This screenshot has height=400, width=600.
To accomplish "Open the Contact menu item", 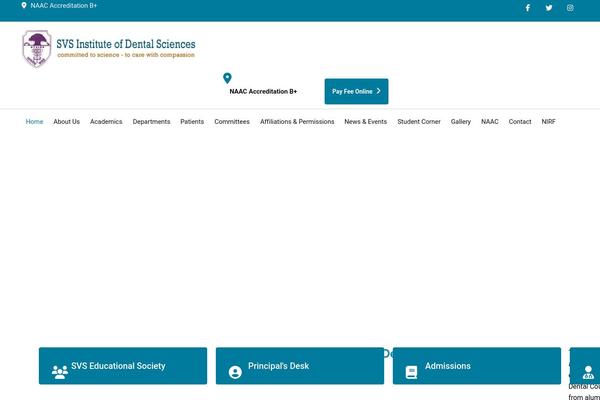I will coord(520,121).
